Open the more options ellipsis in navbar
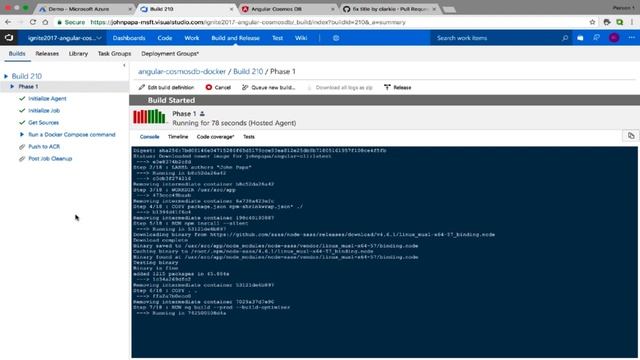The image size is (640, 360). [x=631, y=38]
